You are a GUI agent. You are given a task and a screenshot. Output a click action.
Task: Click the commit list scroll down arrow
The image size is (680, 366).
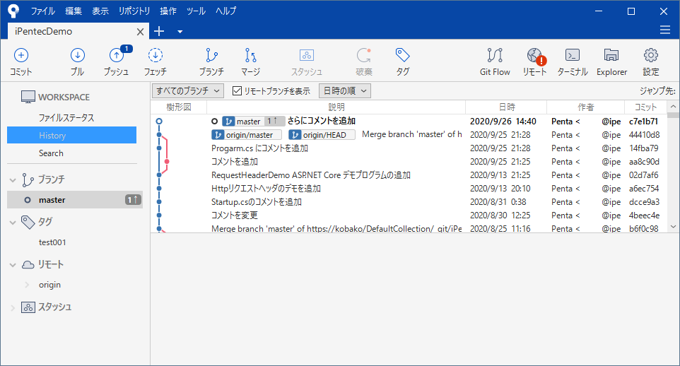click(673, 226)
